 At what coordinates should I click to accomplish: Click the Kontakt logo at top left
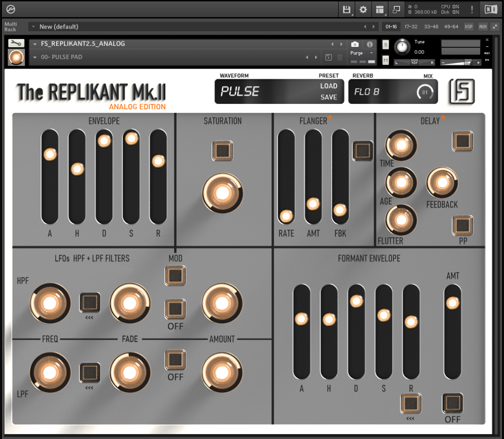coord(11,10)
